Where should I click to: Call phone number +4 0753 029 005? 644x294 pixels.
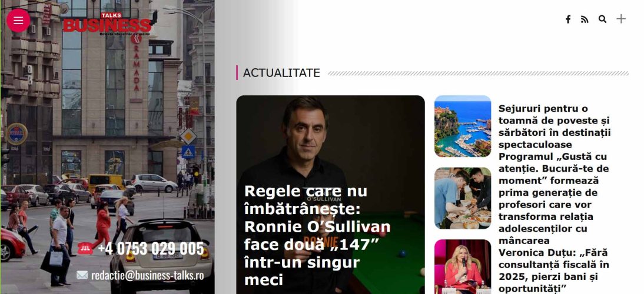151,249
